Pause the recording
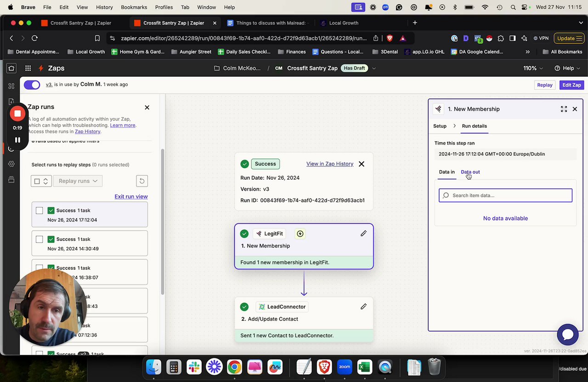Image resolution: width=588 pixels, height=382 pixels. (x=17, y=140)
